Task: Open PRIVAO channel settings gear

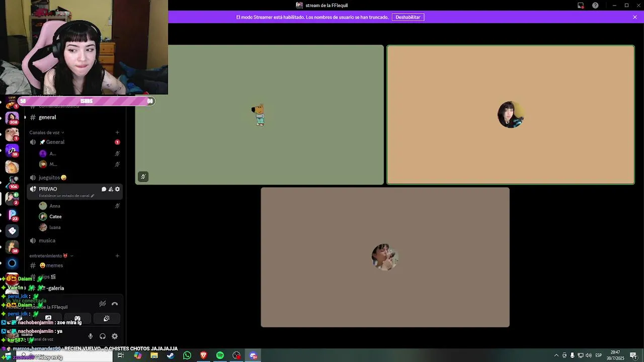Action: pos(118,189)
